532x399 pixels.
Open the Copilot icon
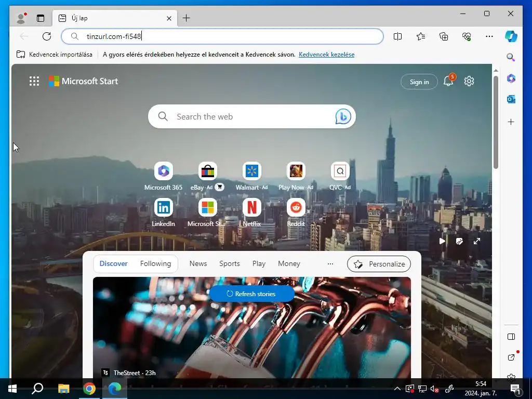tap(511, 36)
